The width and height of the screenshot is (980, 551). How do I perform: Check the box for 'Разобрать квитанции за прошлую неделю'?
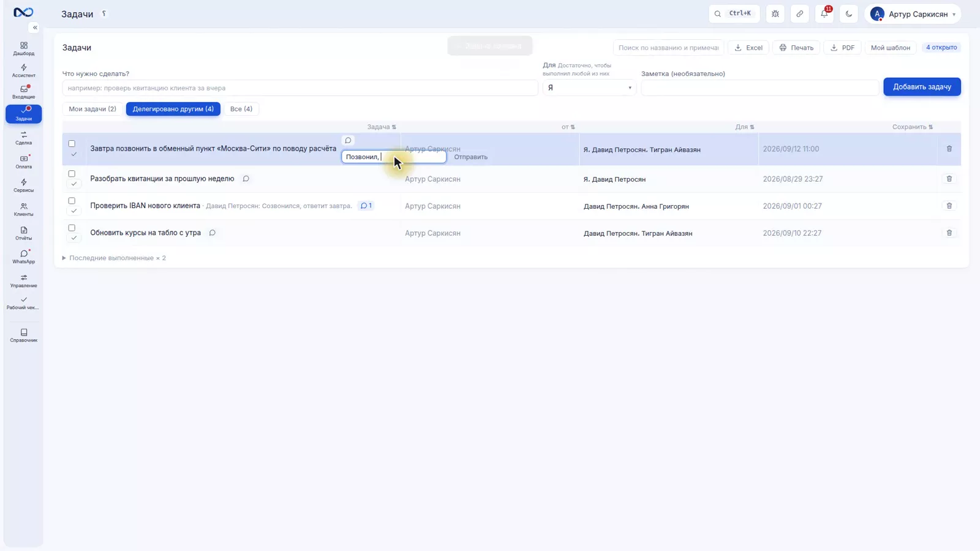pyautogui.click(x=72, y=174)
